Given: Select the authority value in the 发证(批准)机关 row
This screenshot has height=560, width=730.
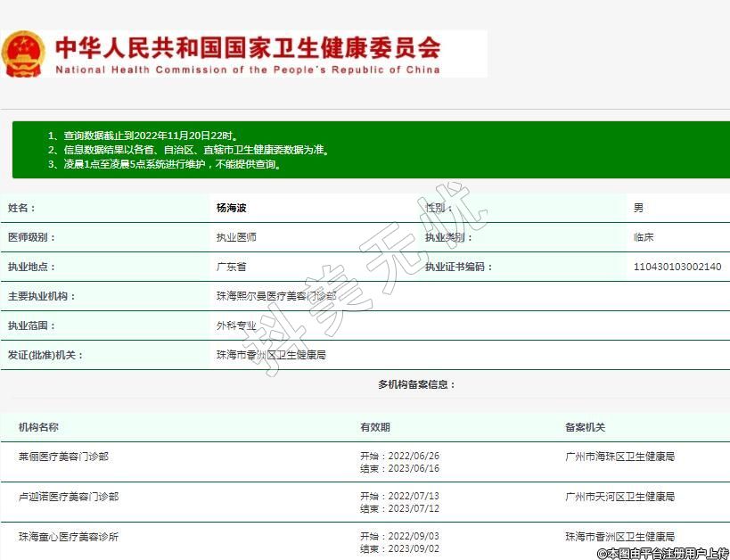Looking at the screenshot, I should tap(271, 355).
